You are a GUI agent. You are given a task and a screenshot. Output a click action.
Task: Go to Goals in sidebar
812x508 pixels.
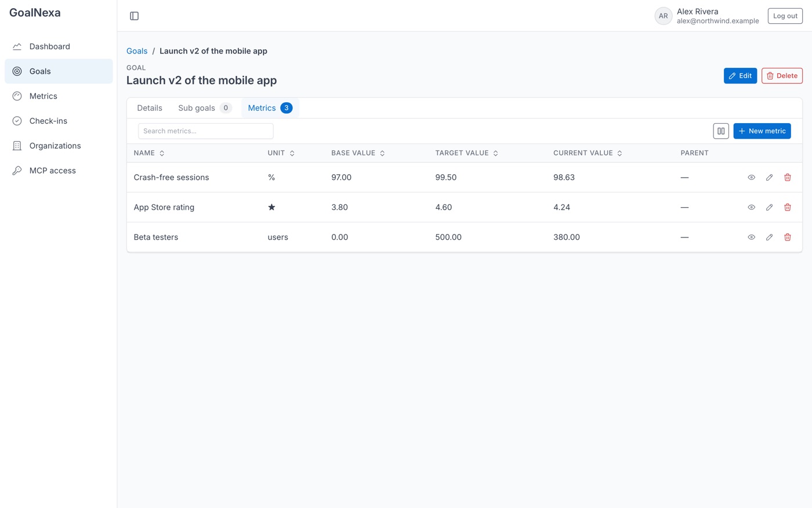[x=59, y=71]
